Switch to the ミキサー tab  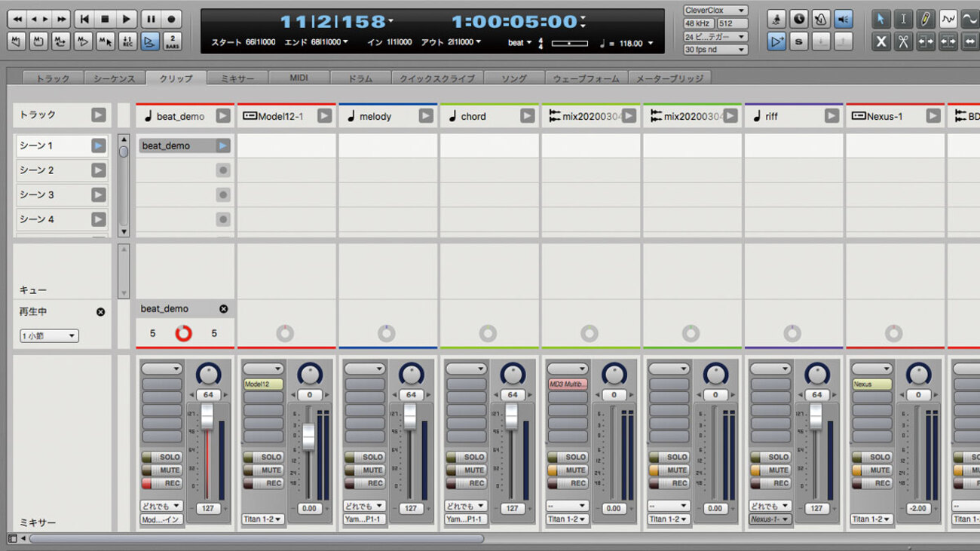[237, 78]
